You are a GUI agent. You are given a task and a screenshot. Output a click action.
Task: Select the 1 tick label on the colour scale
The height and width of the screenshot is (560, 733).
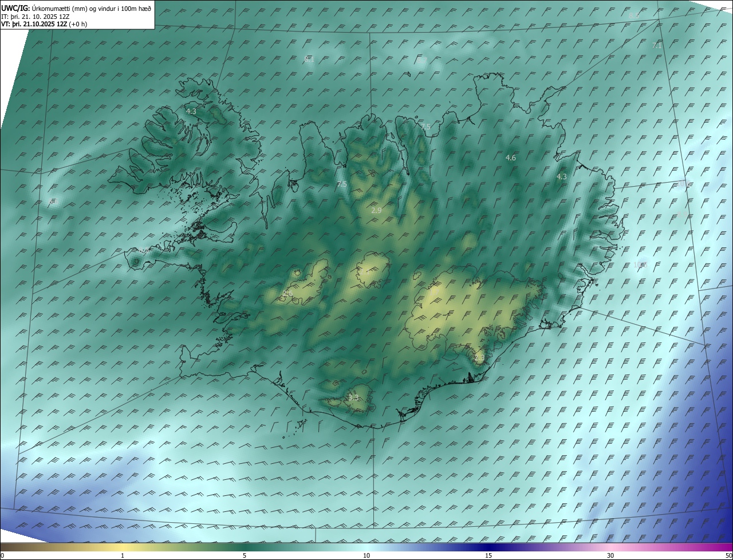click(x=123, y=555)
